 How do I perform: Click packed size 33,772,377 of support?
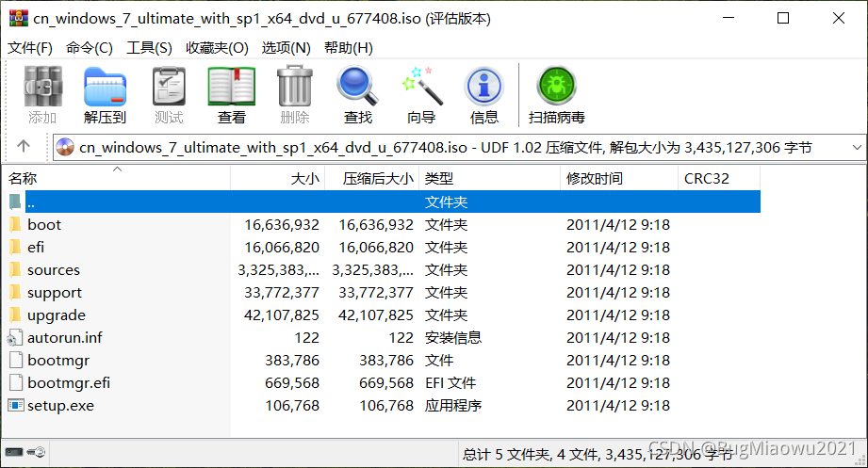coord(376,293)
